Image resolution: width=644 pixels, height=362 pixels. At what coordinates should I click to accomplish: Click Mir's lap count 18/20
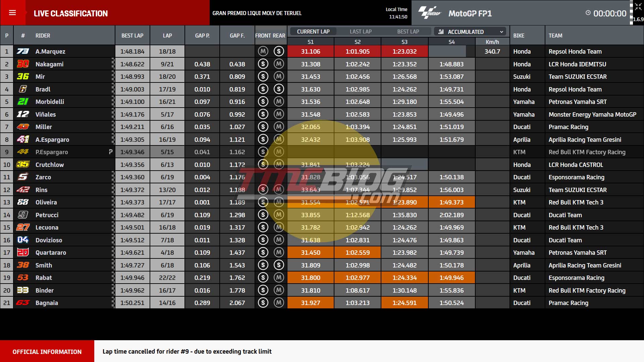point(167,76)
